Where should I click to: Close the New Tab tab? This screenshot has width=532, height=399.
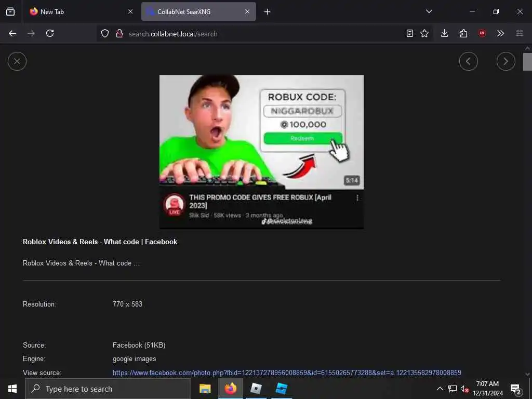pyautogui.click(x=130, y=11)
